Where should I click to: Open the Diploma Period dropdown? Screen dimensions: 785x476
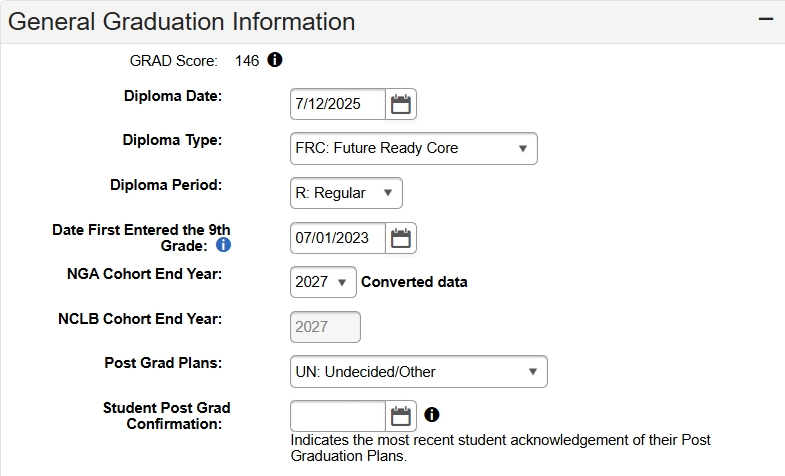(346, 193)
